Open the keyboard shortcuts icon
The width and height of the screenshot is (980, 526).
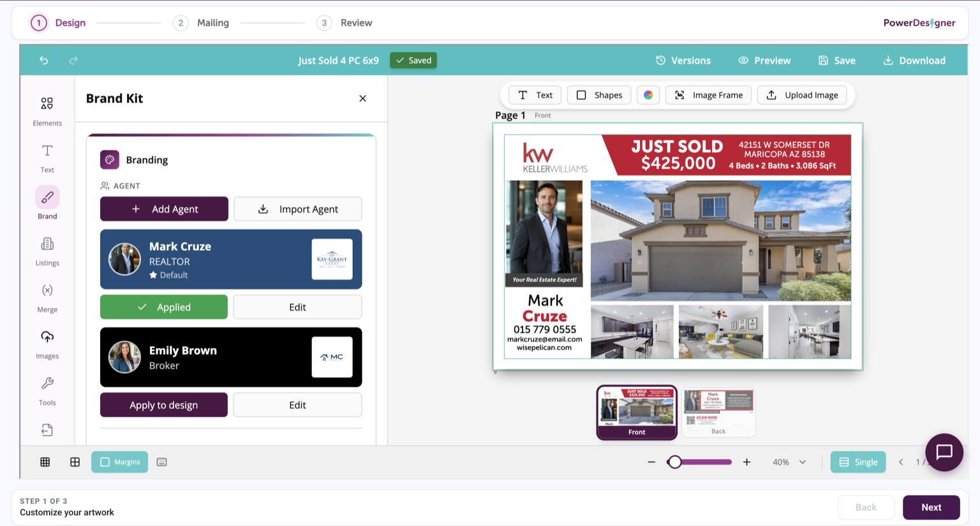[x=162, y=462]
